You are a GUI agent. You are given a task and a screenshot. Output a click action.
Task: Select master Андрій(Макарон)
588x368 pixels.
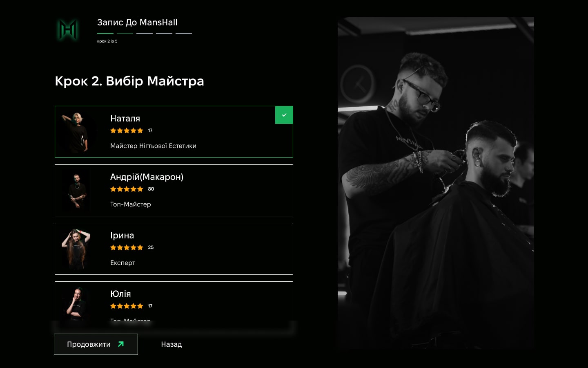(174, 190)
